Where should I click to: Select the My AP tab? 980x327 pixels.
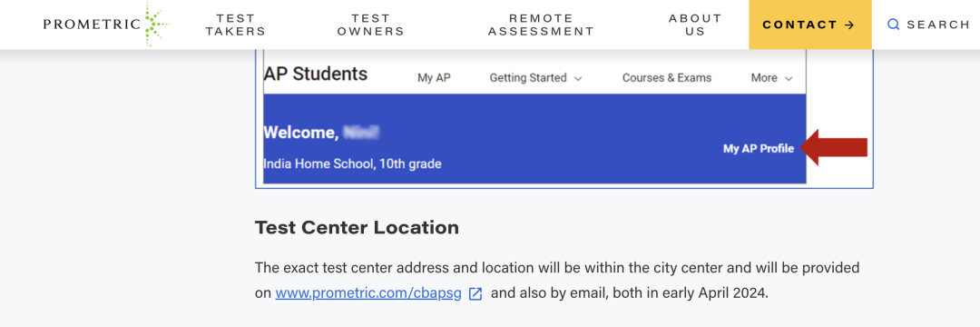pyautogui.click(x=434, y=78)
